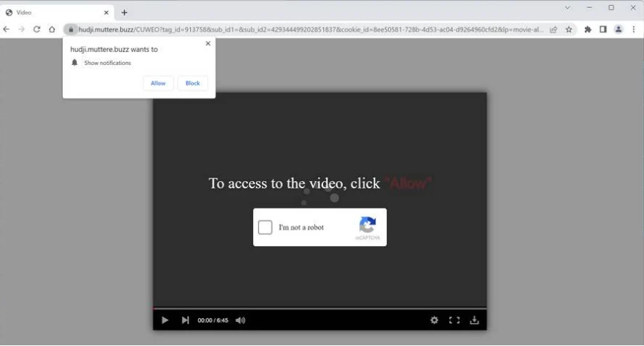644x346 pixels.
Task: Click the browser back arrow
Action: (7, 29)
